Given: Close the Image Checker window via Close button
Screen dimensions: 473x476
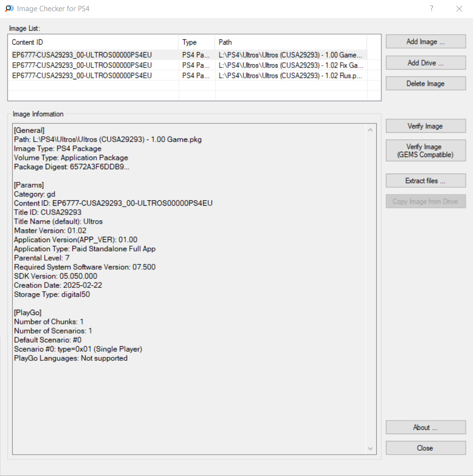Looking at the screenshot, I should (426, 448).
